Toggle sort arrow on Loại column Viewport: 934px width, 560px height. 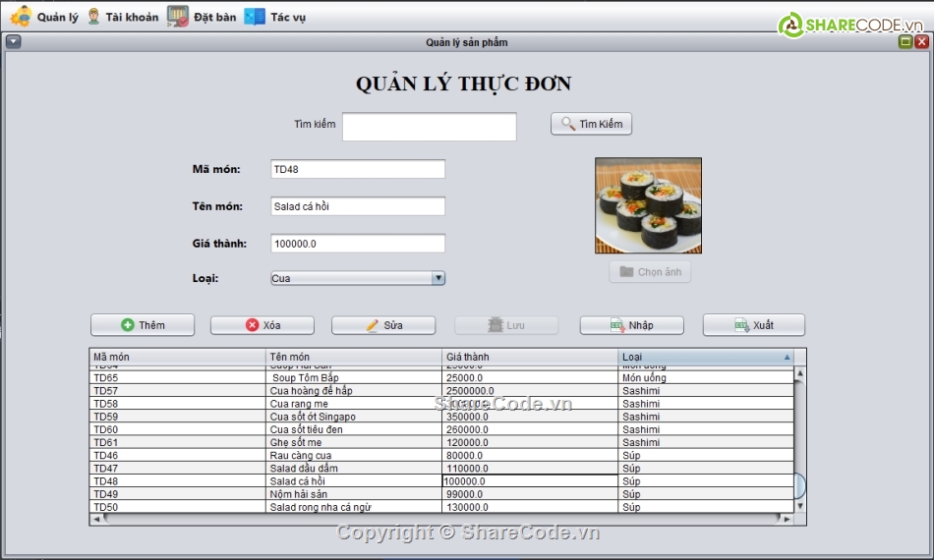coord(787,357)
